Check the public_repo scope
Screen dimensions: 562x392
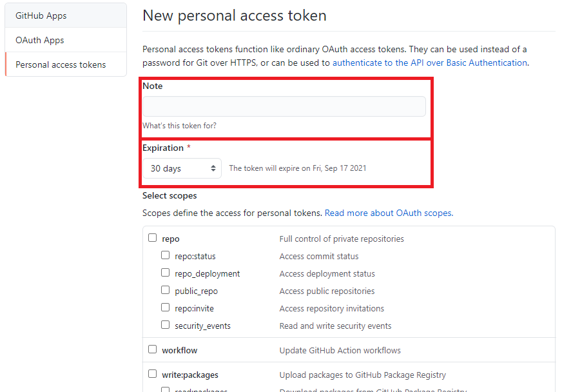(165, 289)
